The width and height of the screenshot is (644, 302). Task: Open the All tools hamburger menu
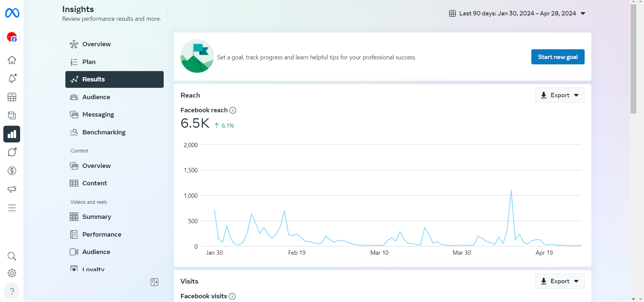pyautogui.click(x=12, y=208)
